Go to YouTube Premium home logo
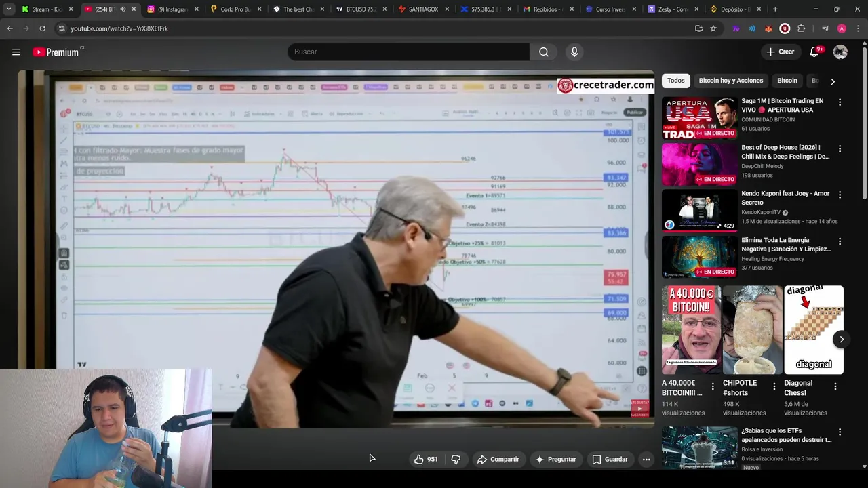Screen dimensions: 868x488 point(56,52)
